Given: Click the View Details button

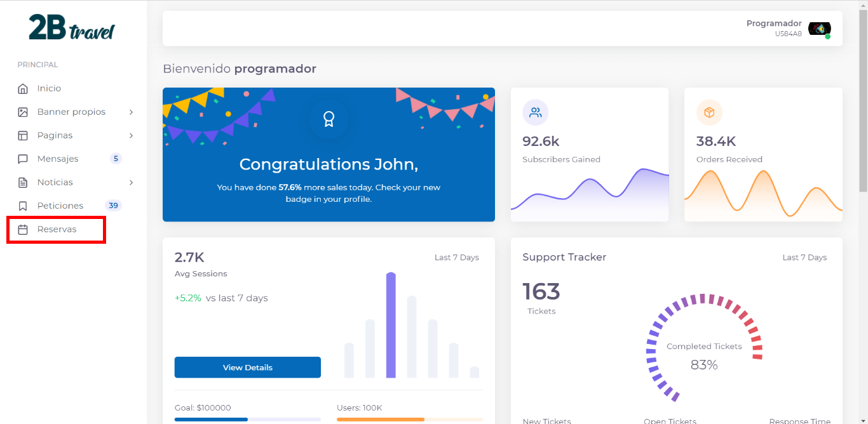Looking at the screenshot, I should pos(248,368).
